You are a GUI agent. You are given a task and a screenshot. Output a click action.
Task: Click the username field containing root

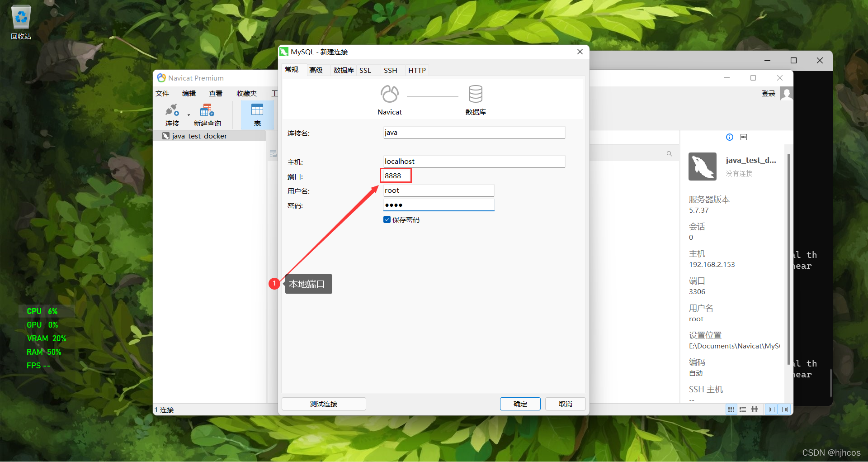pyautogui.click(x=439, y=191)
